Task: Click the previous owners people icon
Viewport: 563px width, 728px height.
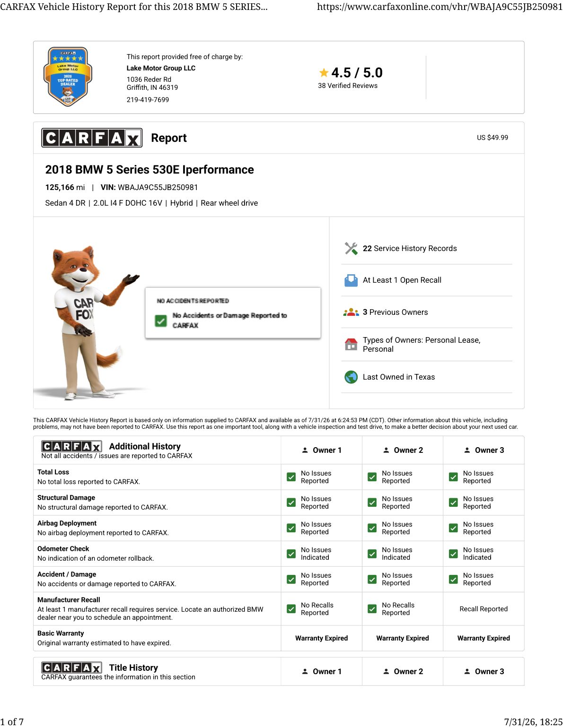Action: click(351, 312)
